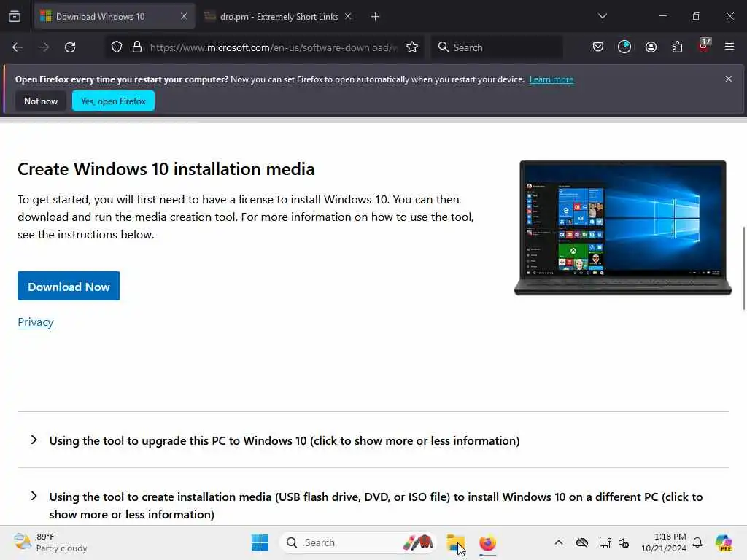Open File Explorer from taskbar
Image resolution: width=747 pixels, height=560 pixels.
point(455,542)
